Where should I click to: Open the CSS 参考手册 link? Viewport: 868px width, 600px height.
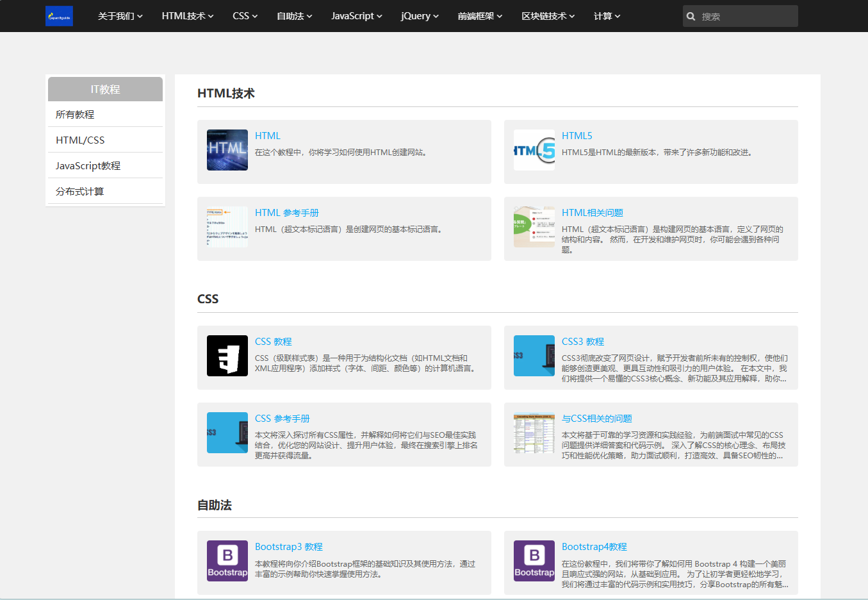pos(282,419)
